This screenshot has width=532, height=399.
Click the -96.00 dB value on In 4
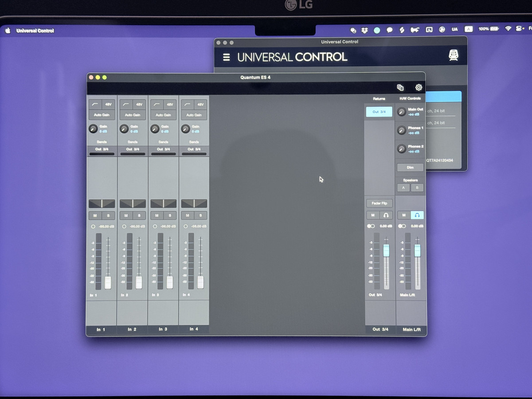point(199,227)
